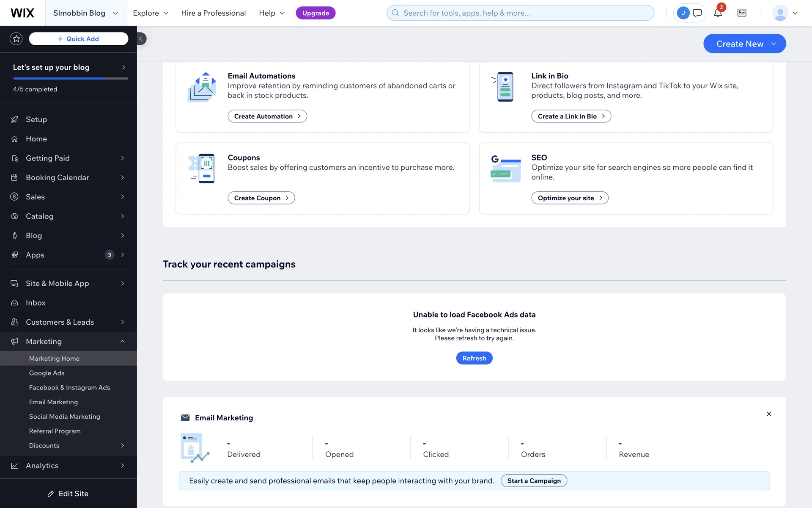Open the notifications bell icon
Viewport: 812px width, 508px height.
click(x=718, y=13)
